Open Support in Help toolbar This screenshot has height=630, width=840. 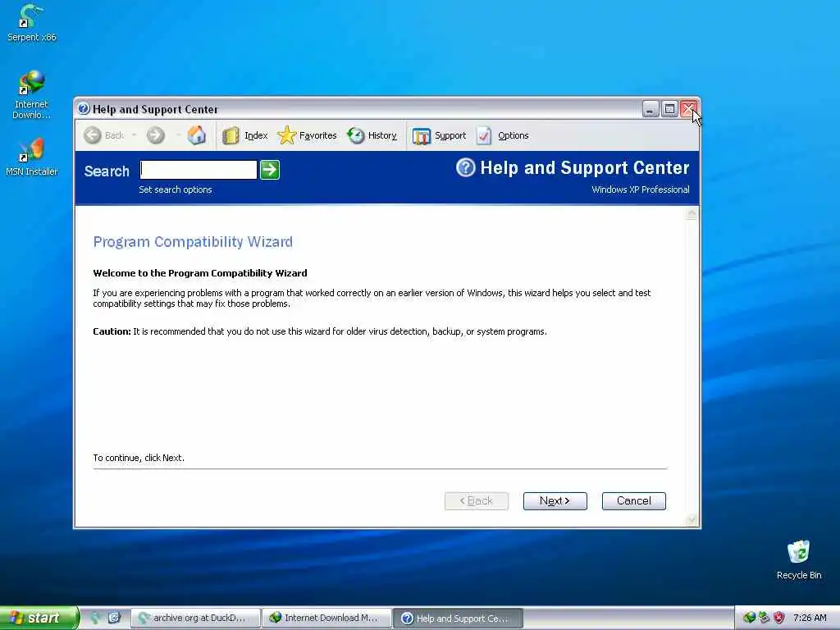(440, 135)
